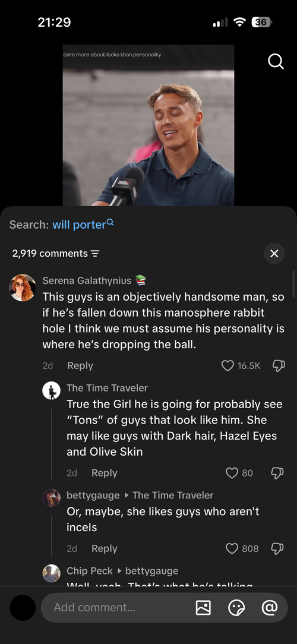
Task: Open Serena Galathynius's profile avatar
Action: pos(23,288)
